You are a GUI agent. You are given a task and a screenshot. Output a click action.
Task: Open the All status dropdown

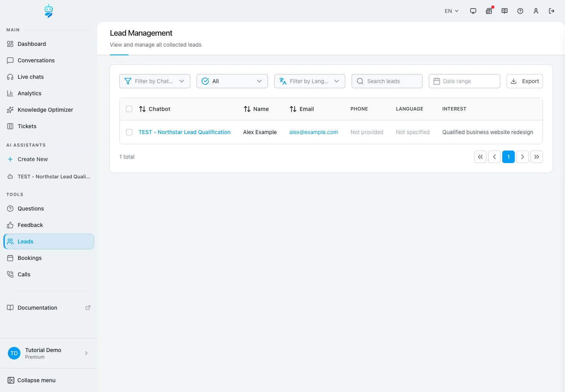click(232, 81)
